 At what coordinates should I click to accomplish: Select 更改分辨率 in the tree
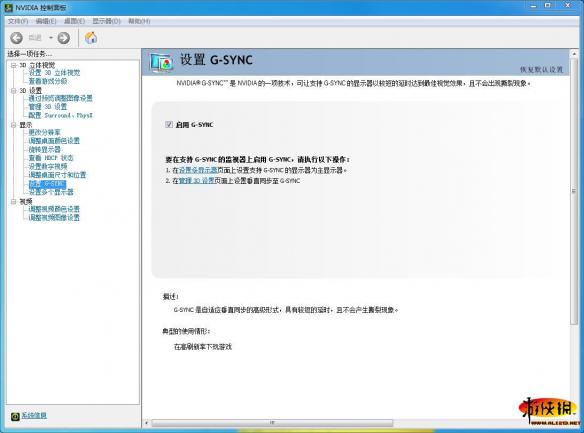tap(45, 133)
